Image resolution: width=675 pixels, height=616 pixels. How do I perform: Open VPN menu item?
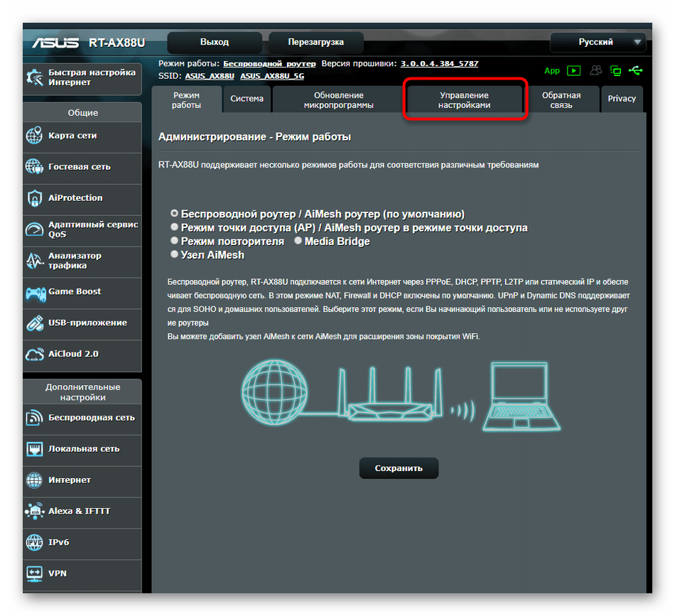(82, 574)
